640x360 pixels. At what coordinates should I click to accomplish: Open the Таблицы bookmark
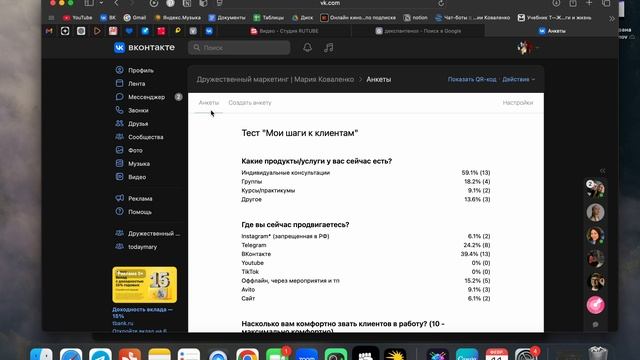pos(269,18)
